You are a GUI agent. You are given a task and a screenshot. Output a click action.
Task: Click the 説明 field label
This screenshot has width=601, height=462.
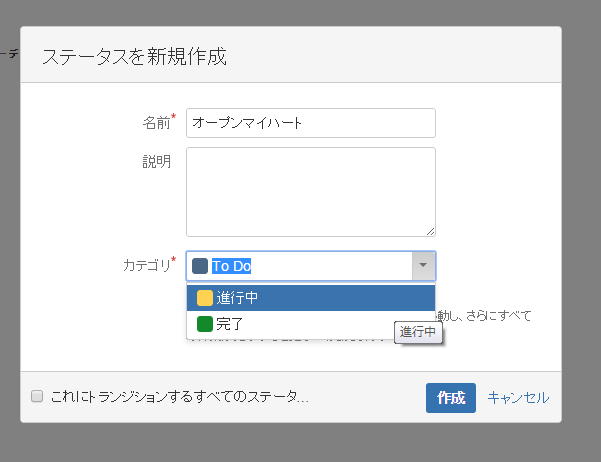tap(156, 162)
